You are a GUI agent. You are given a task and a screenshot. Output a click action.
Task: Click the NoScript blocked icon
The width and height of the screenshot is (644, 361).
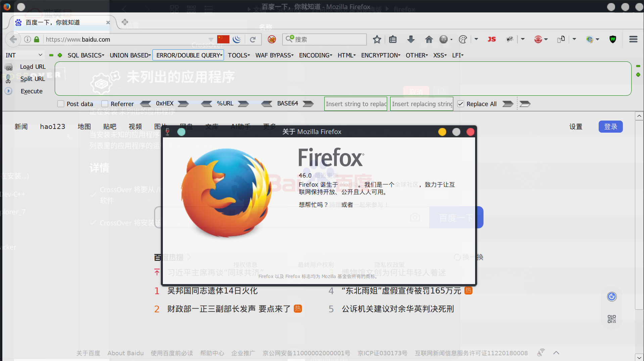[x=272, y=39]
